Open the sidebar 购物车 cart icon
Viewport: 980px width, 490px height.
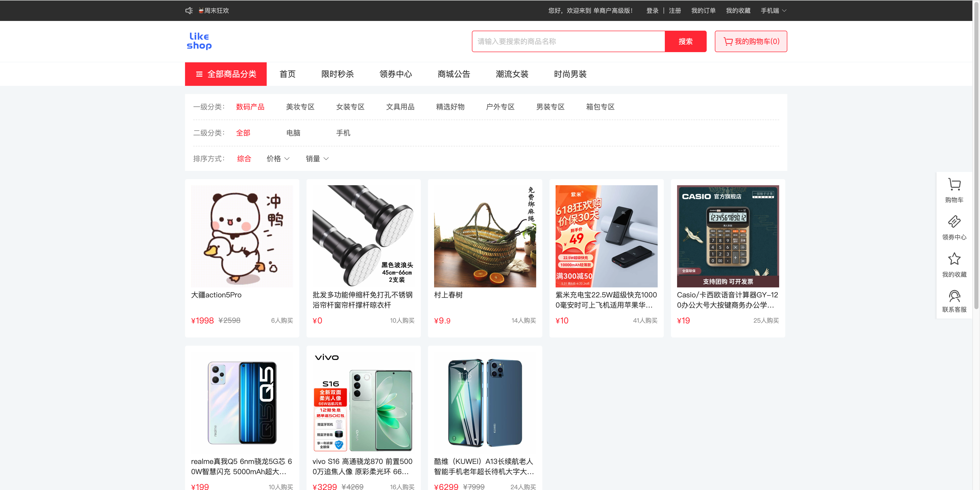pos(954,184)
